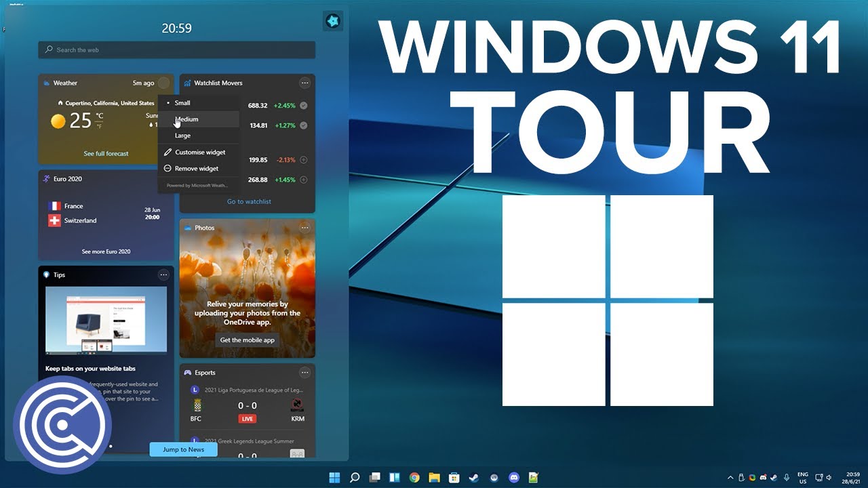The width and height of the screenshot is (868, 488).
Task: Click the KRM team logo
Action: [297, 405]
